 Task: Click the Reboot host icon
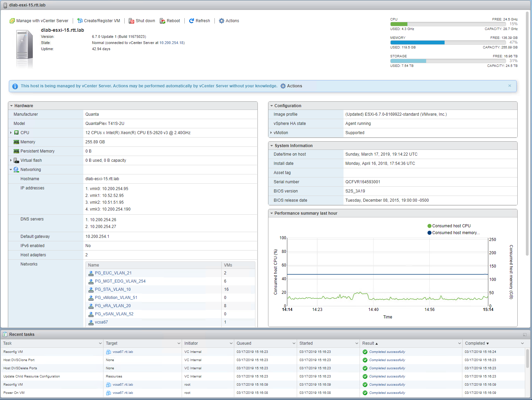coord(163,21)
